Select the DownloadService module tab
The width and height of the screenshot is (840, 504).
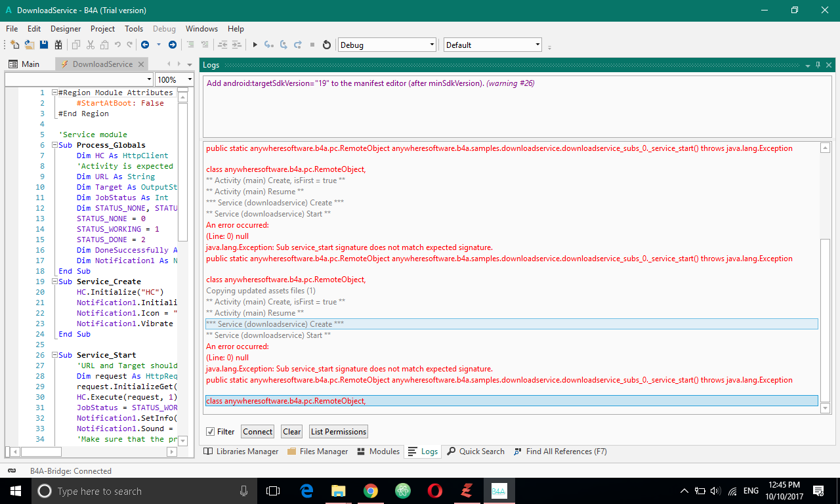tap(102, 64)
